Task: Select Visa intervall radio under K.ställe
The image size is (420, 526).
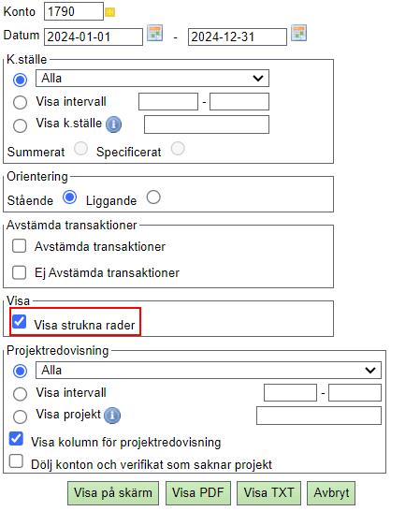Action: click(21, 102)
